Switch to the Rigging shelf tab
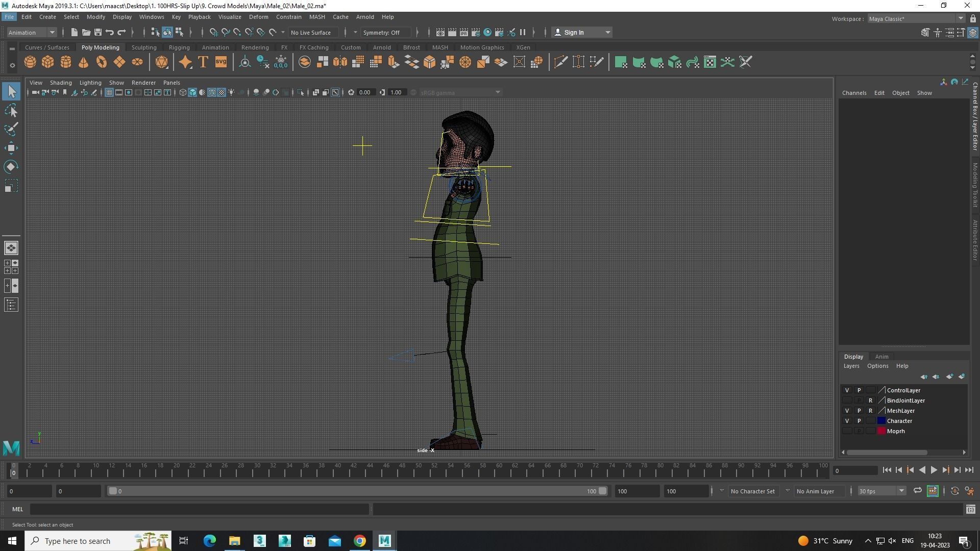Image resolution: width=980 pixels, height=551 pixels. (x=179, y=47)
